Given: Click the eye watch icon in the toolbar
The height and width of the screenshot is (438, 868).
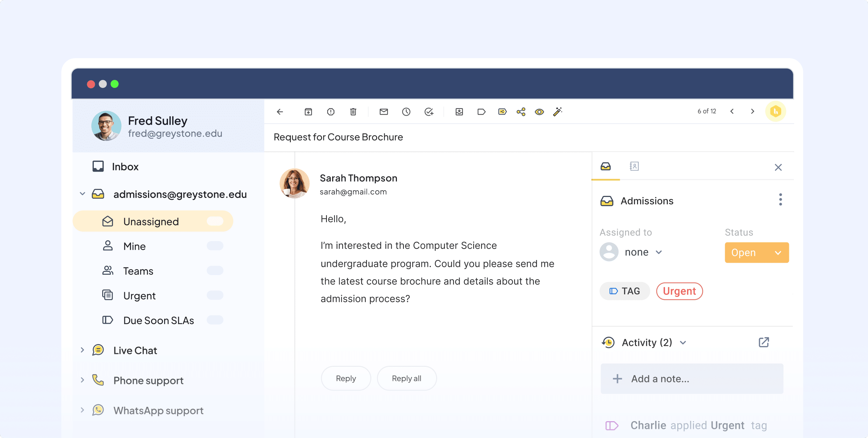Looking at the screenshot, I should click(539, 111).
